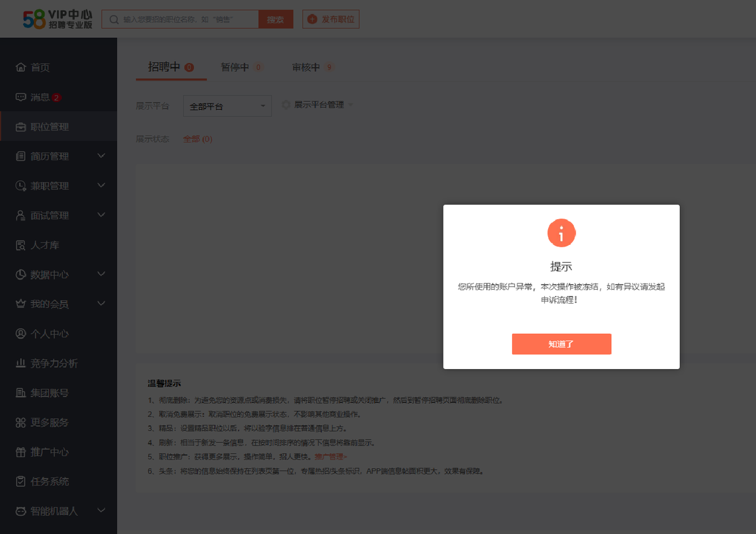The height and width of the screenshot is (534, 756).
Task: Open the 推广管理> link
Action: click(x=331, y=457)
